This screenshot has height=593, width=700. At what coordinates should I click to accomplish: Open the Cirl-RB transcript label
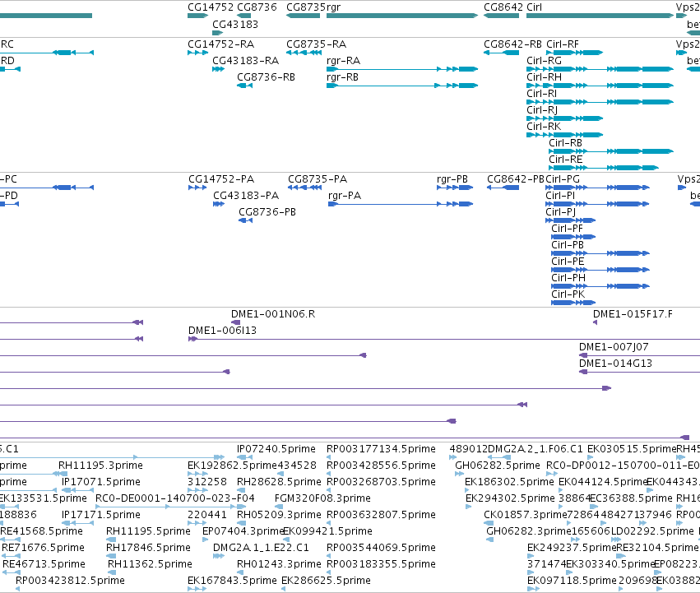tap(566, 143)
